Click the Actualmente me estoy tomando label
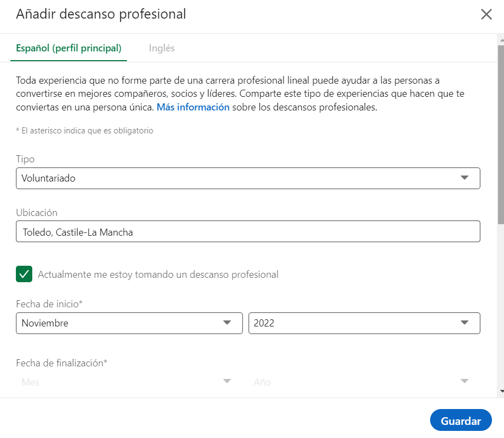The height and width of the screenshot is (438, 504). point(158,275)
